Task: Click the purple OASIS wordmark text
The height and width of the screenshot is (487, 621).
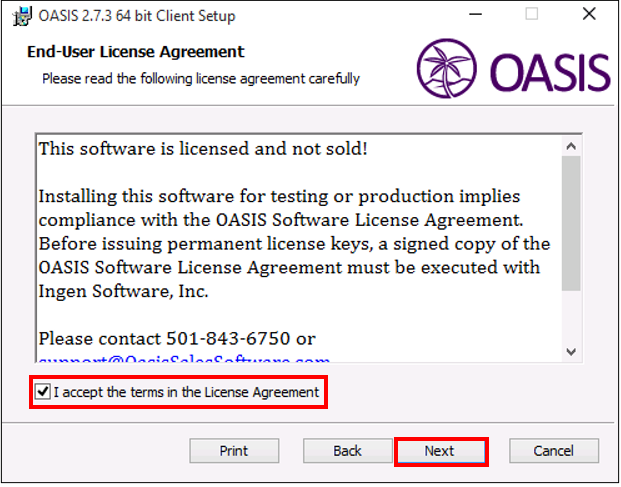Action: pyautogui.click(x=550, y=72)
